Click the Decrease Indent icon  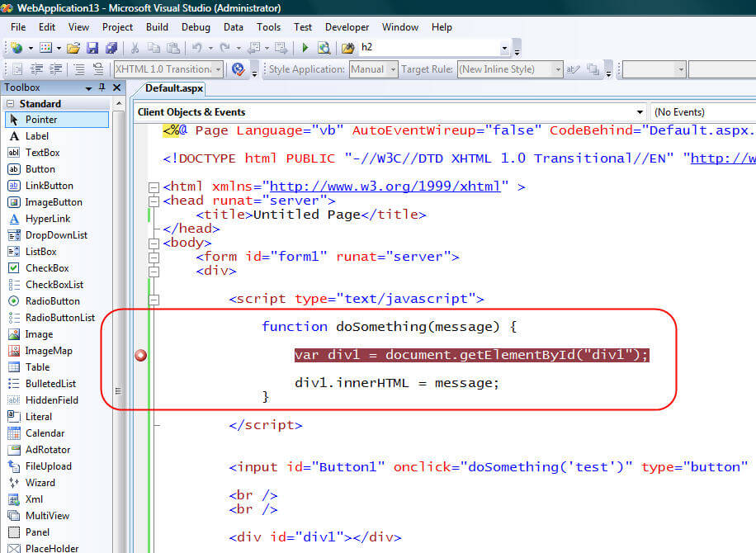coord(36,69)
